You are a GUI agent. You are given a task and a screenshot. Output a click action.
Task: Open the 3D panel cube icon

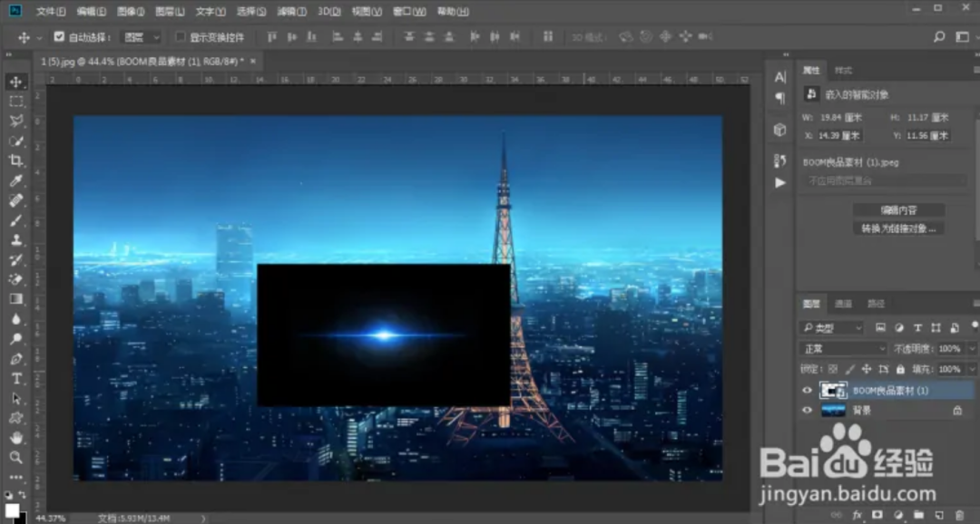779,130
